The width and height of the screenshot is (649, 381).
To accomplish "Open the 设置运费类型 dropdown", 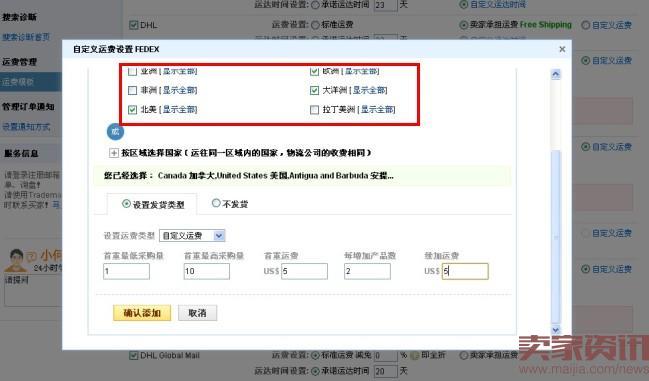I will click(192, 236).
